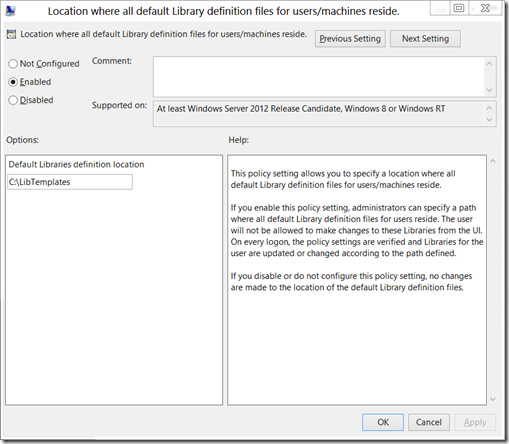
Task: Click the 'Help:' label
Action: [239, 140]
